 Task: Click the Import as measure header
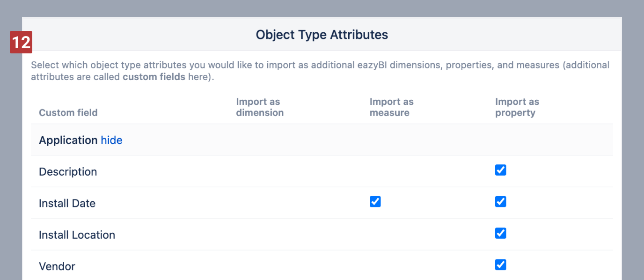pos(391,107)
